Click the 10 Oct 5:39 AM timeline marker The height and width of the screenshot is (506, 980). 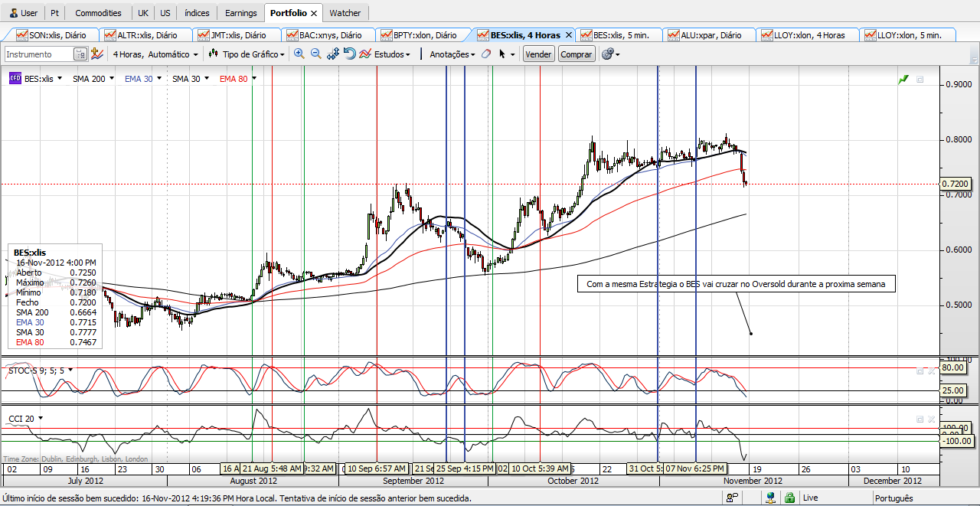click(x=540, y=468)
